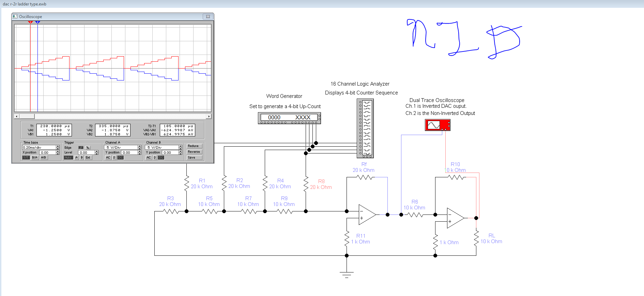
Task: Select the second op-amp near R10
Action: 456,218
